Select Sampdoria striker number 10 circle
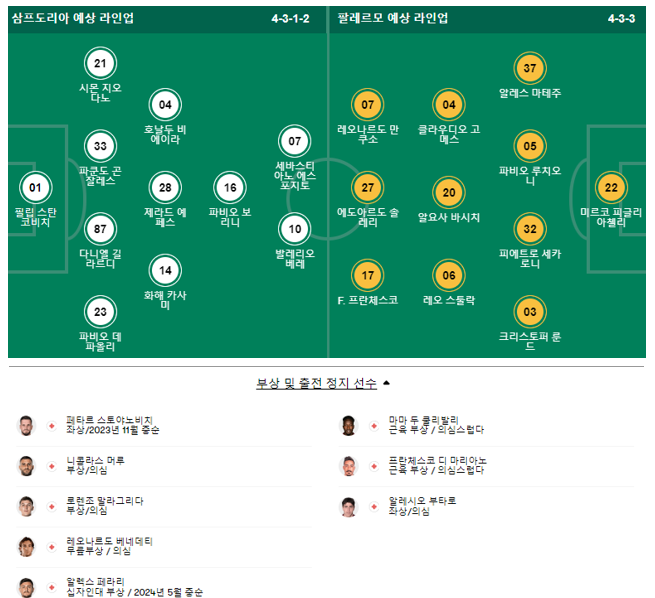The width and height of the screenshot is (655, 598). click(x=294, y=229)
